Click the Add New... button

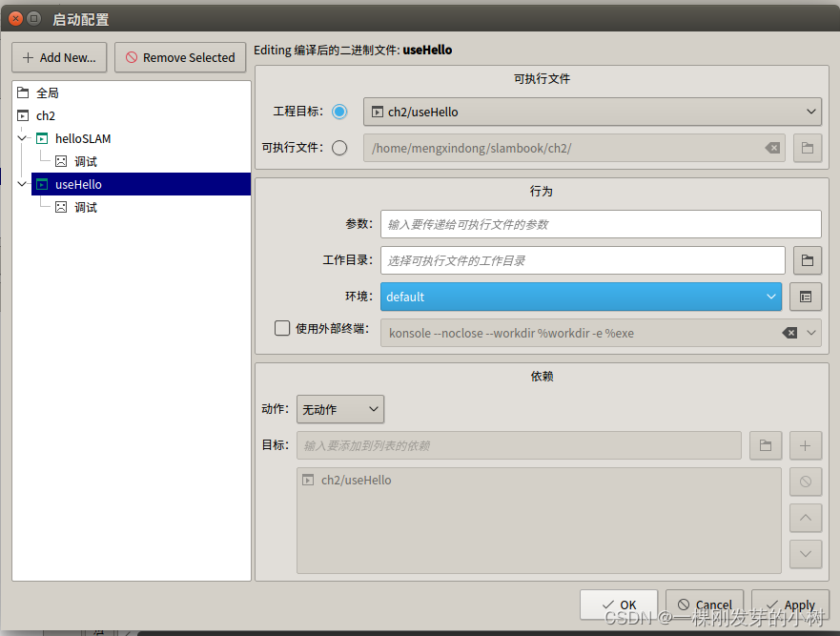[59, 57]
